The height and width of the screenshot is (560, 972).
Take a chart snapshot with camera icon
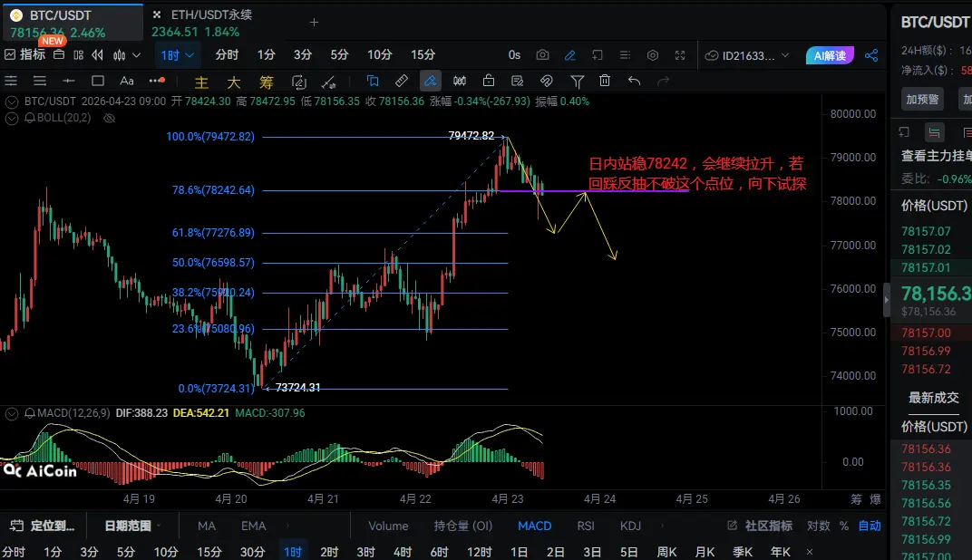542,55
